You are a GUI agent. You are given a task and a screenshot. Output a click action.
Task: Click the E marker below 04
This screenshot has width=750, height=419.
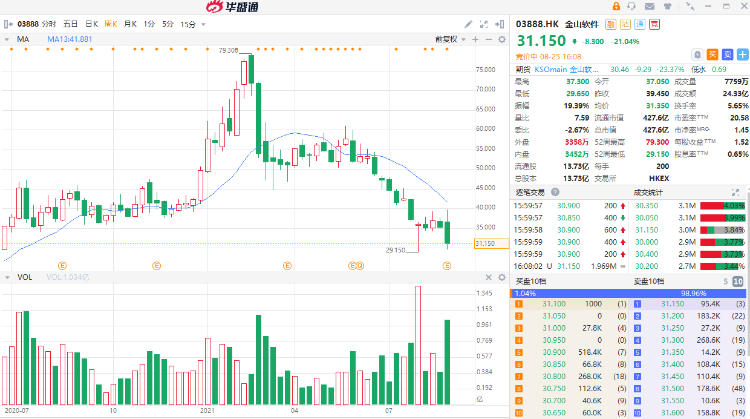(x=287, y=265)
